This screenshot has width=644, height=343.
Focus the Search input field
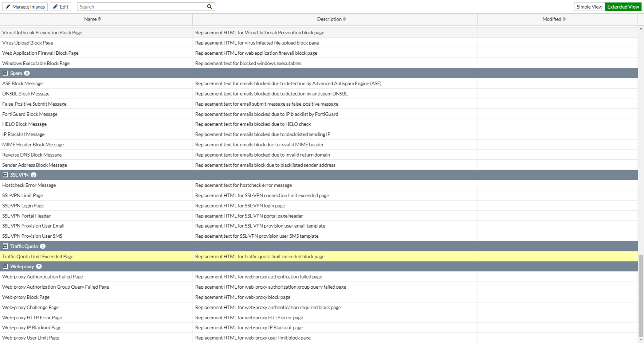click(x=140, y=7)
